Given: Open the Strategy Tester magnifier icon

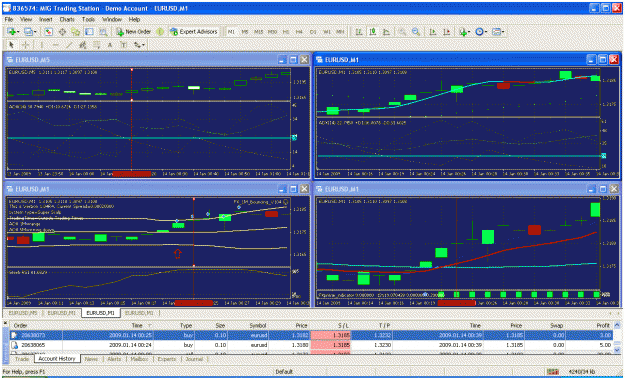Looking at the screenshot, I should click(x=103, y=32).
